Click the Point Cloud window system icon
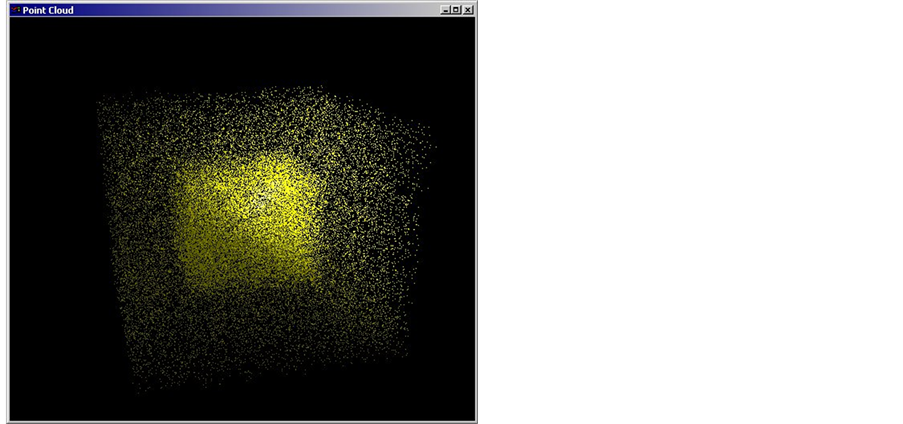The image size is (903, 424). coord(15,10)
